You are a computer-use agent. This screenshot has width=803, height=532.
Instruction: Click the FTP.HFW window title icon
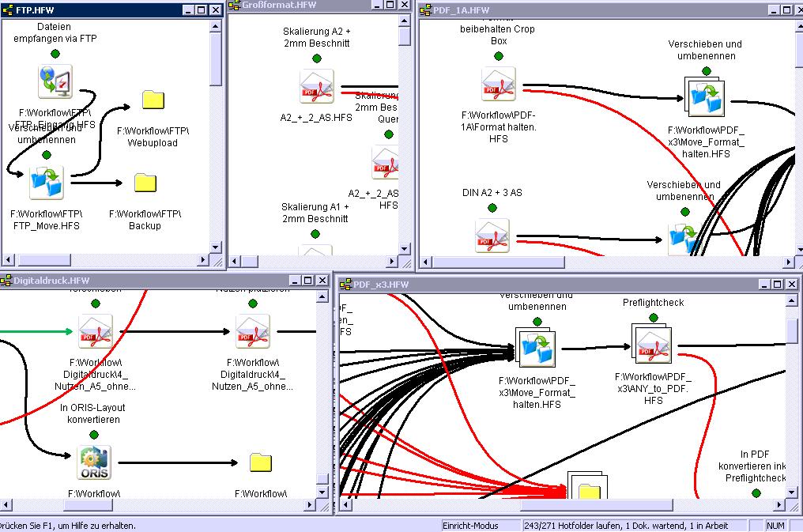[x=8, y=9]
